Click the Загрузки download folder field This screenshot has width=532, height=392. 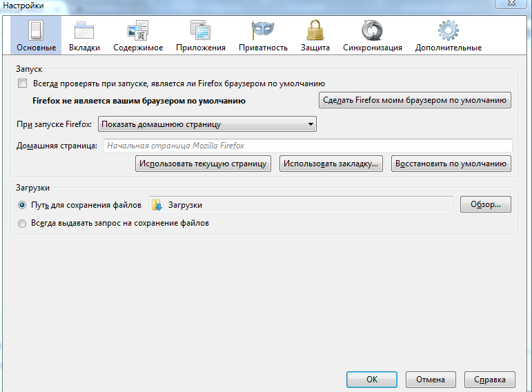[301, 205]
